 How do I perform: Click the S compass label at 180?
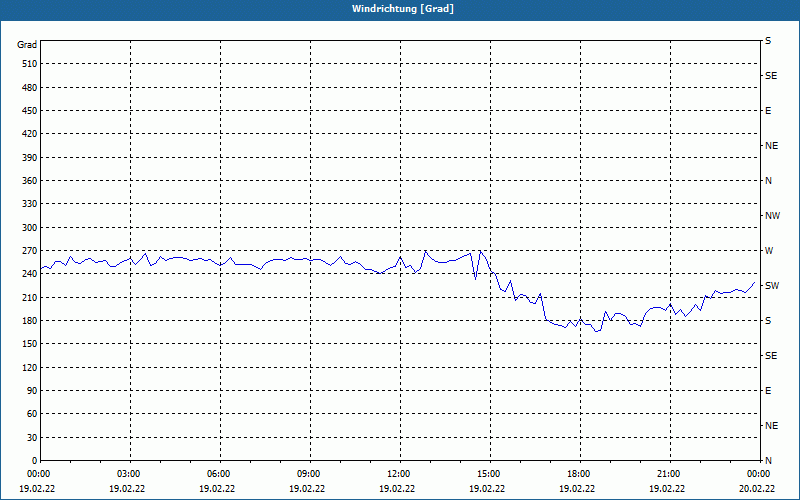(768, 321)
